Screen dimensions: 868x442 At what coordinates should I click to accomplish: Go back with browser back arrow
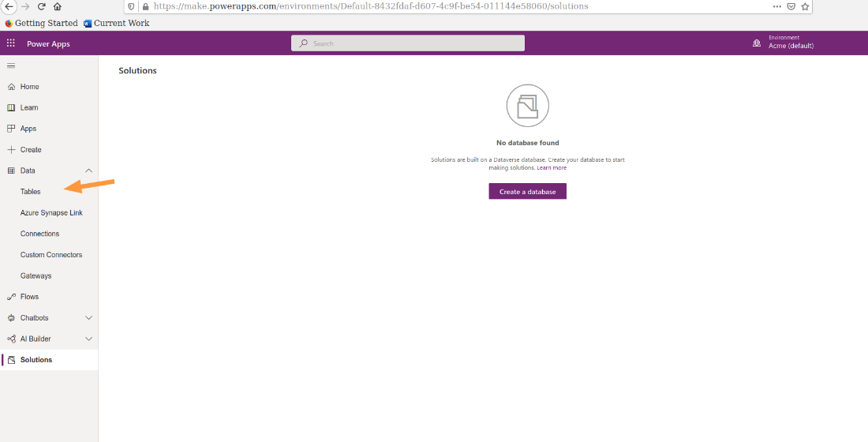(x=9, y=6)
